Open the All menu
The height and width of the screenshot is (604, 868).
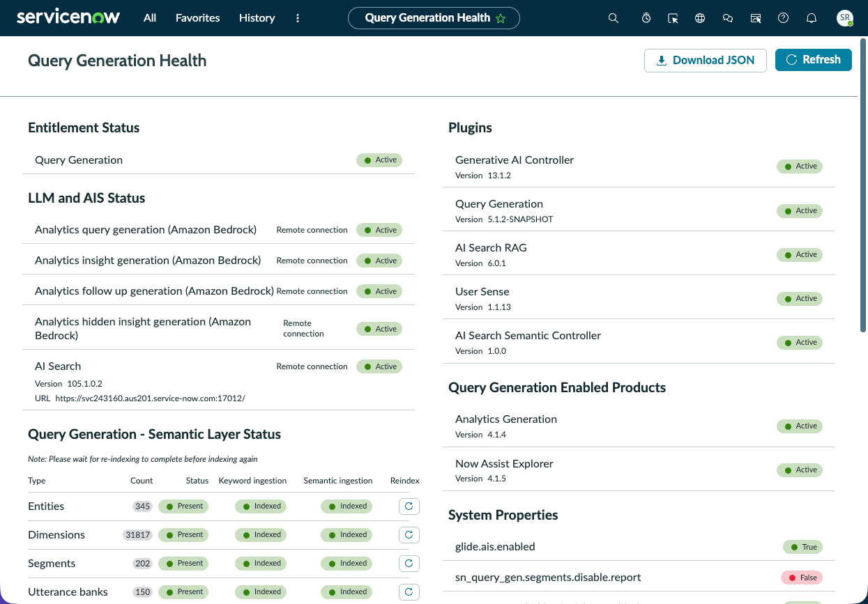150,18
